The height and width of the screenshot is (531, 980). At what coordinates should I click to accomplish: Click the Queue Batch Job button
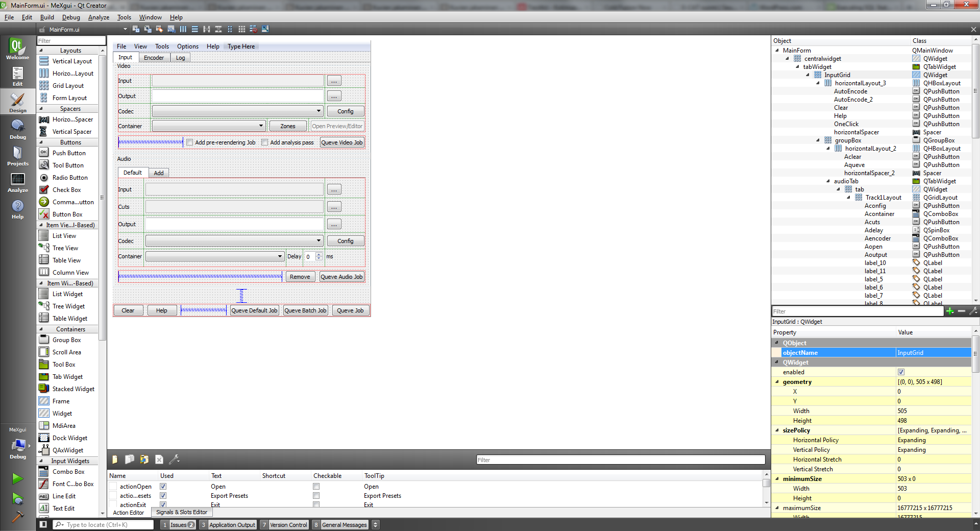point(305,310)
